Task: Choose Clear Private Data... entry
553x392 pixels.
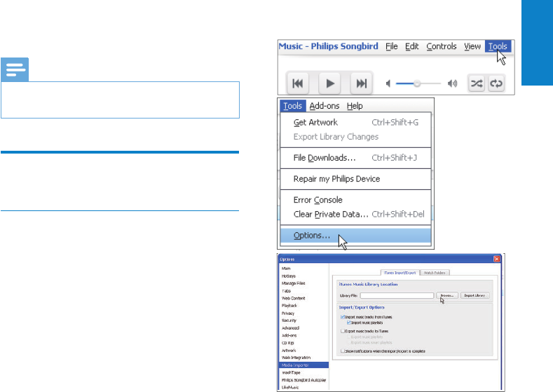Action: click(x=355, y=214)
